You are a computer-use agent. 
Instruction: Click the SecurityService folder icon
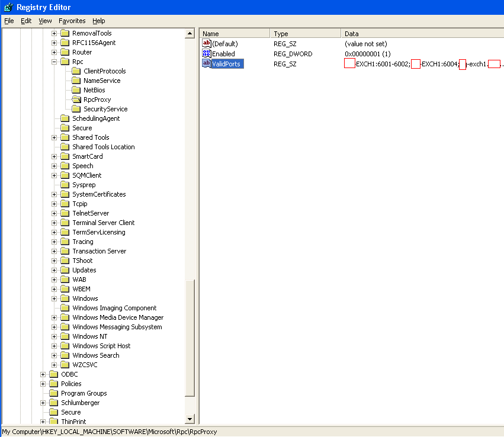pyautogui.click(x=76, y=109)
